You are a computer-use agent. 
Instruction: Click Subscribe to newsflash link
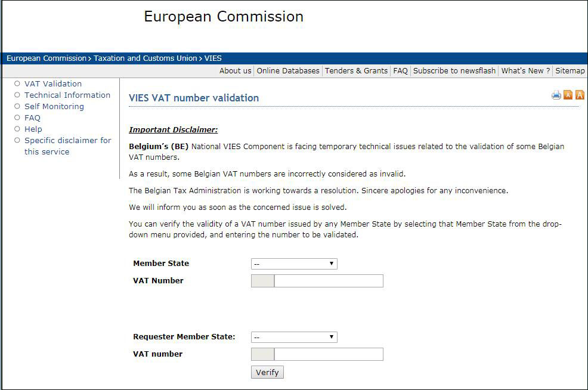(x=454, y=70)
